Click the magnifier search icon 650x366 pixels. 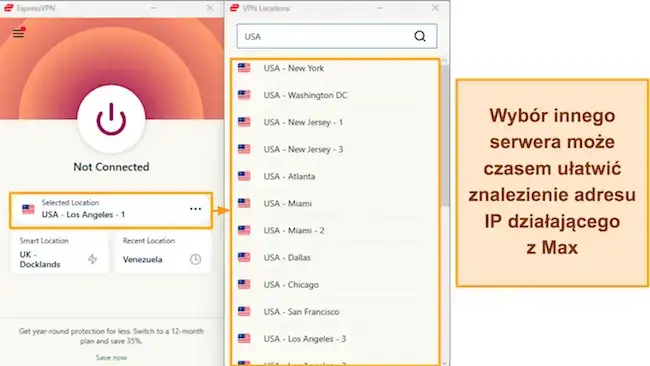420,36
